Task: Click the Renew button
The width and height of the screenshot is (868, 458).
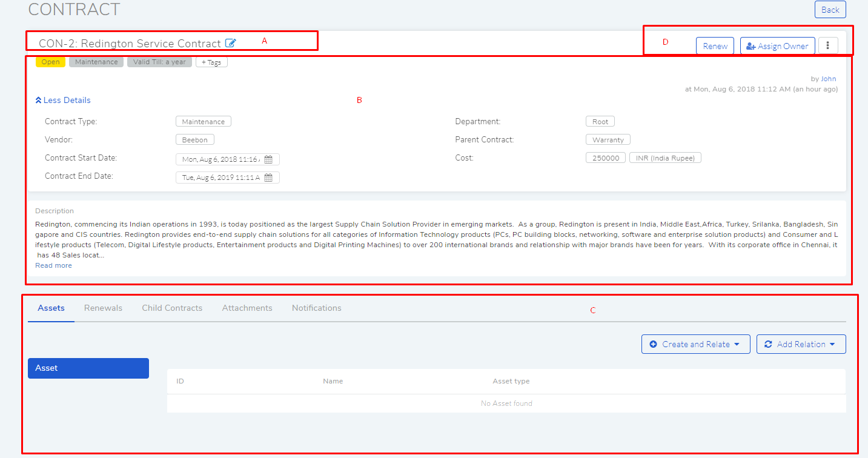Action: tap(715, 46)
